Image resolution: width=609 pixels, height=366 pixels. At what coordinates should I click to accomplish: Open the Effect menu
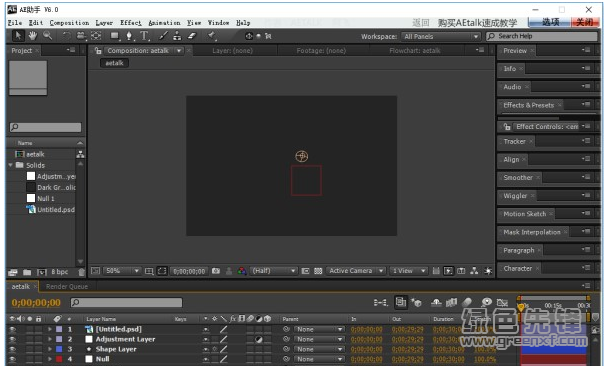(x=131, y=23)
